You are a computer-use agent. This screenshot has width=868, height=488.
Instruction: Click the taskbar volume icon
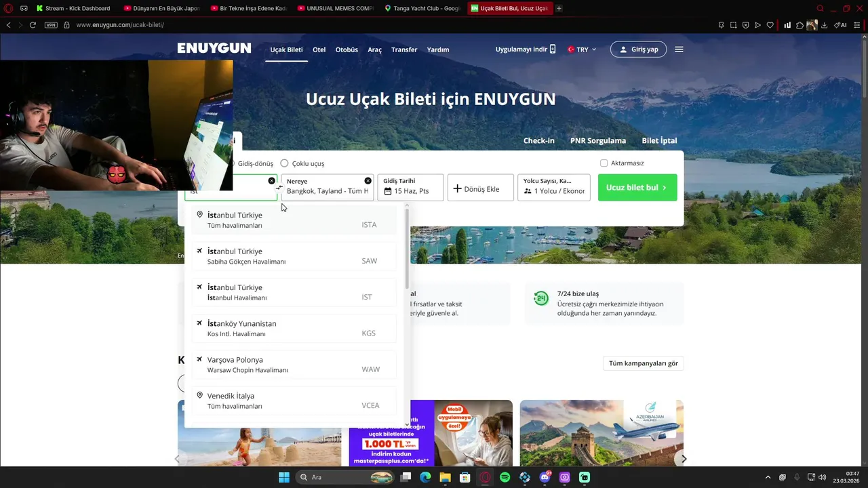pos(822,477)
